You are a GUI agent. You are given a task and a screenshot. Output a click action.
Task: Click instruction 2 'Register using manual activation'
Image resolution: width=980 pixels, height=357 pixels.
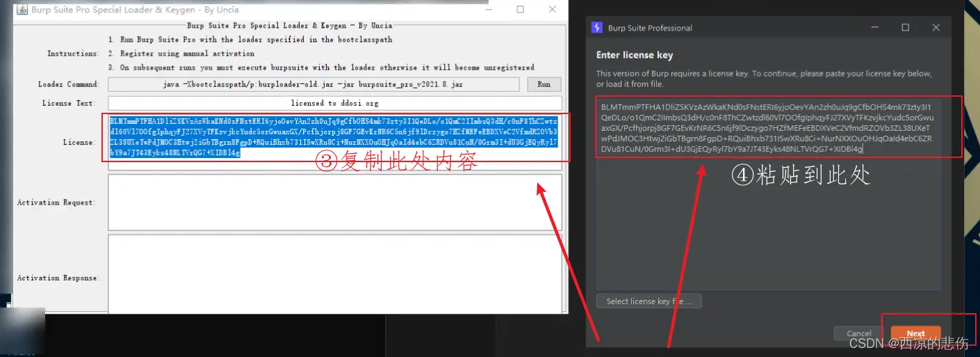(x=181, y=54)
